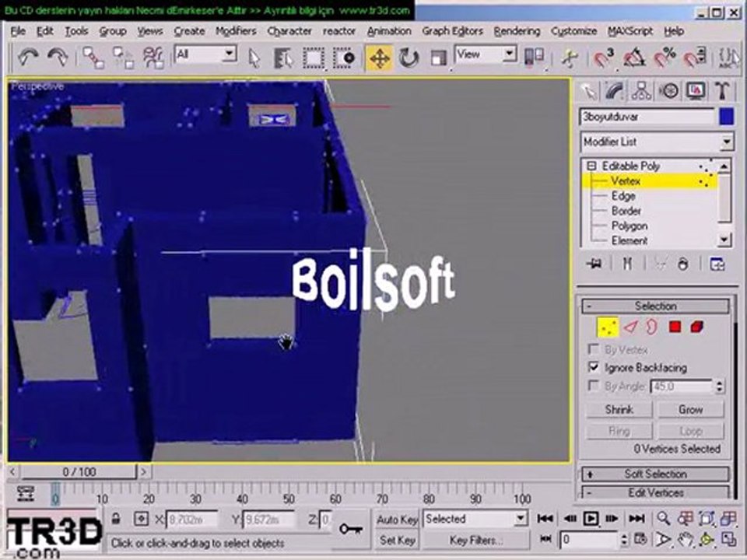The width and height of the screenshot is (747, 560).
Task: Click the Polygon selection level icon
Action: pyautogui.click(x=675, y=327)
